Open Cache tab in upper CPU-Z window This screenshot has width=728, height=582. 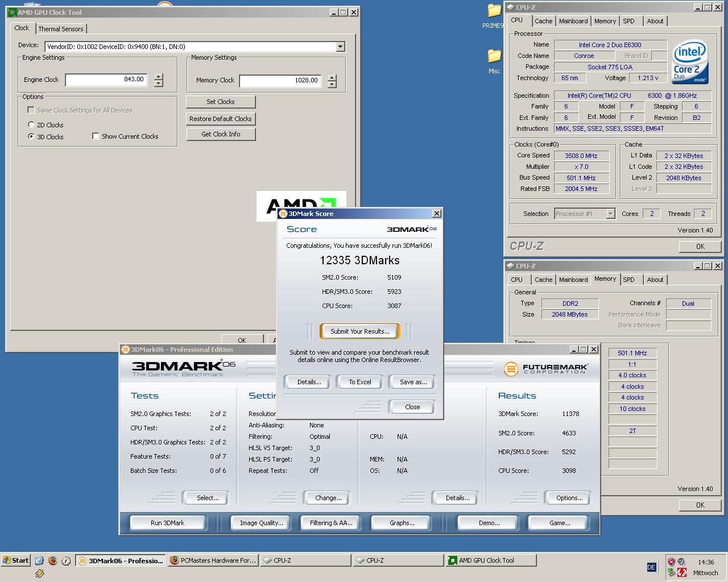click(543, 21)
